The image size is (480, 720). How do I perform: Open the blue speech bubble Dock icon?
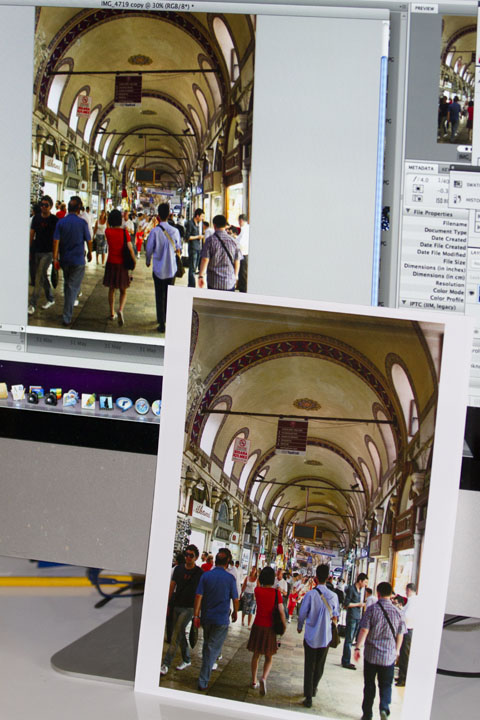124,404
